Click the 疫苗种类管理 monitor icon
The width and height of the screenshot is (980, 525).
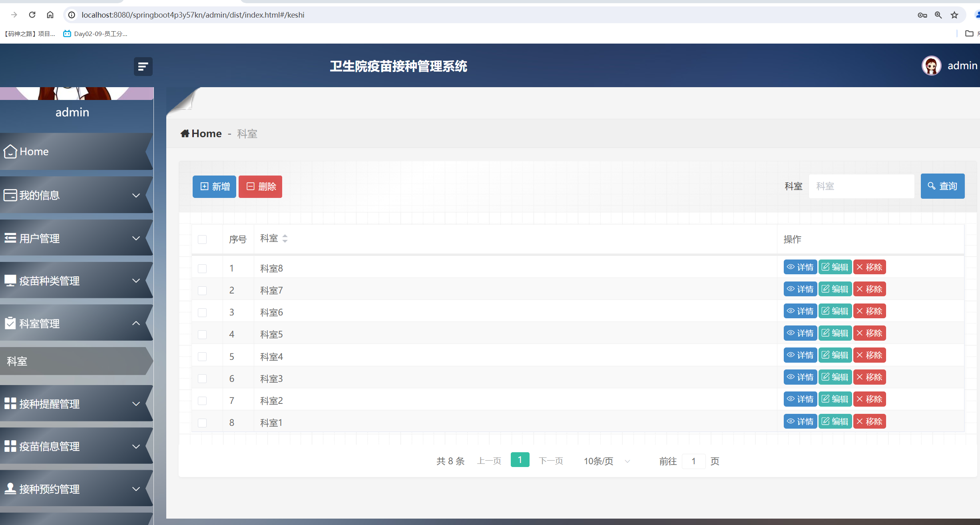pos(10,281)
